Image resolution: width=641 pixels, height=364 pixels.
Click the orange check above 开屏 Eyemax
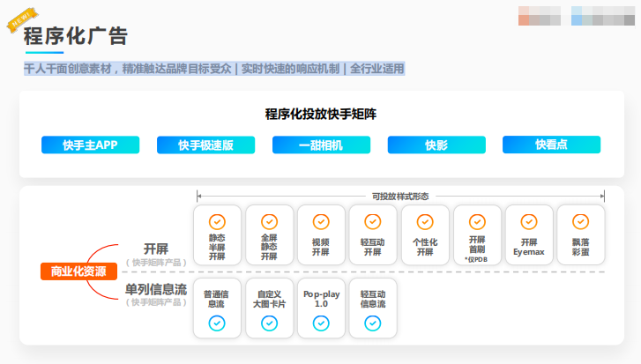[529, 222]
